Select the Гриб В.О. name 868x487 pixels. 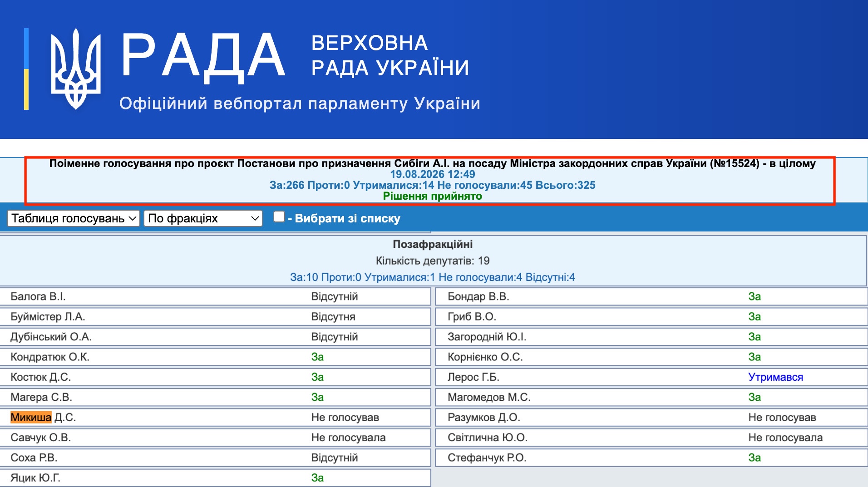472,316
